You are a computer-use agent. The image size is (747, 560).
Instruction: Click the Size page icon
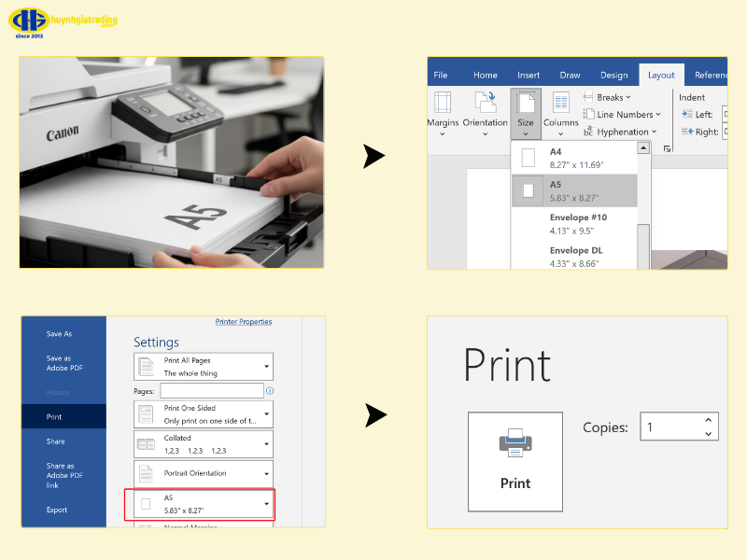(x=526, y=103)
